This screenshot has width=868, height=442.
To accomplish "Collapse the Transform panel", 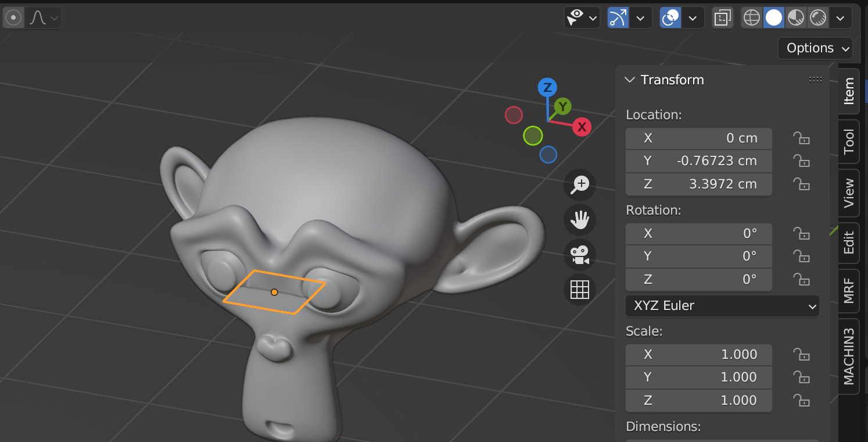I will coord(630,80).
